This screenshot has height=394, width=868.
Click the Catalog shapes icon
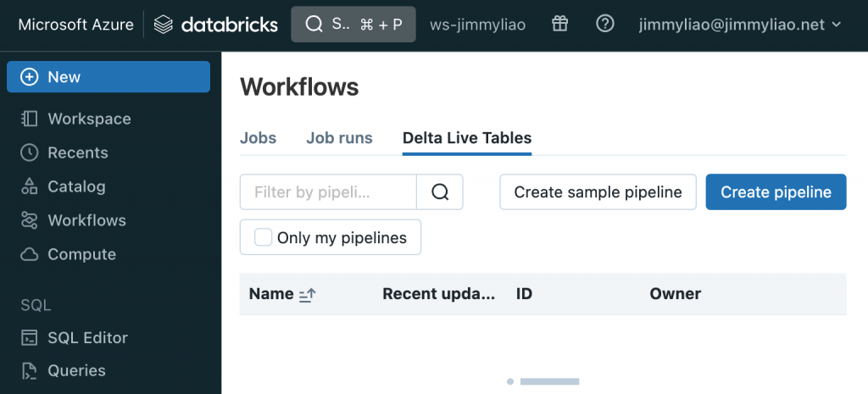point(30,186)
